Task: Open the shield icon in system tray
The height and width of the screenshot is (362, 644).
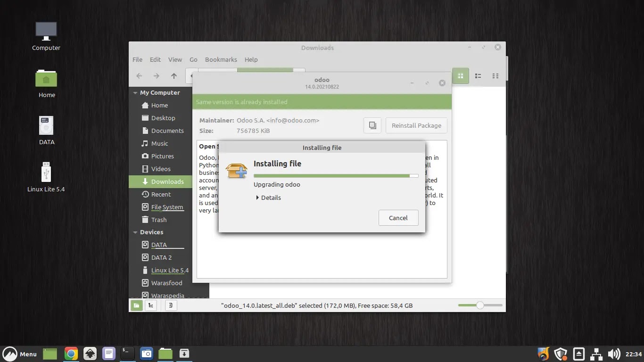Action: (561, 354)
